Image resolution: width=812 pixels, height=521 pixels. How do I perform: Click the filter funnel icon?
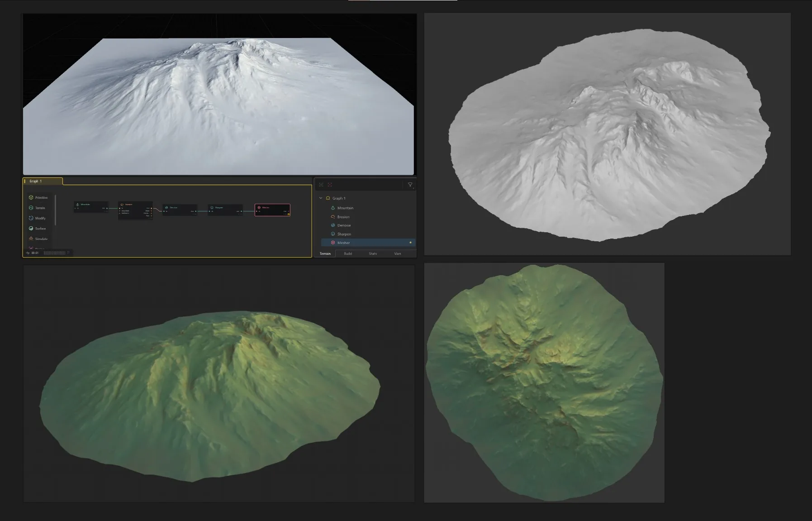410,185
